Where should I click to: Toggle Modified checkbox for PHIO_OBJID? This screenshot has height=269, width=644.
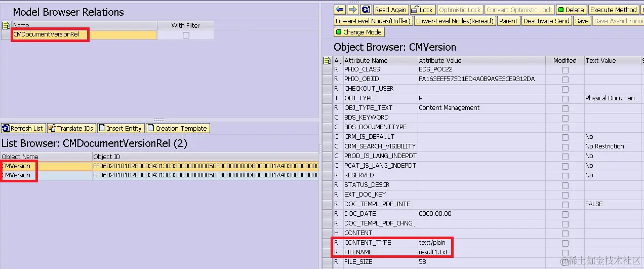[565, 80]
